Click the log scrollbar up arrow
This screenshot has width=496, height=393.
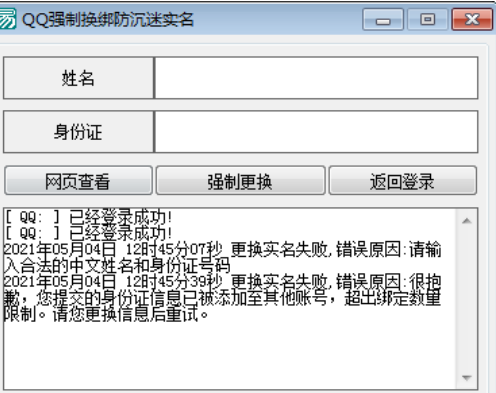(467, 221)
